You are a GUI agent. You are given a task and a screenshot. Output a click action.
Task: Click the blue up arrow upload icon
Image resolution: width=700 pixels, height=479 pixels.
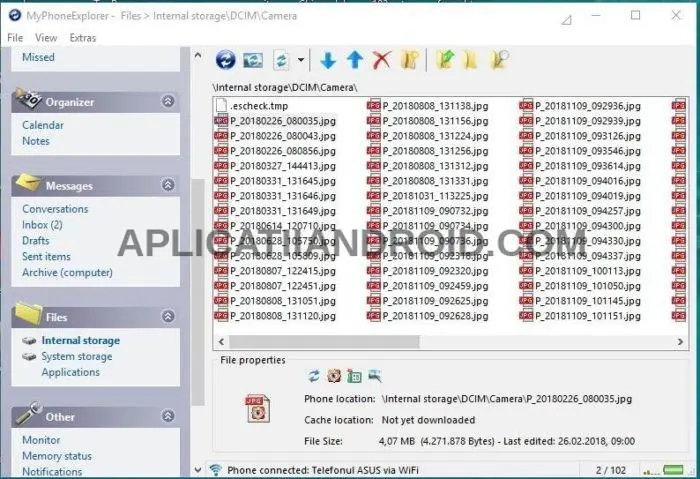click(x=355, y=60)
